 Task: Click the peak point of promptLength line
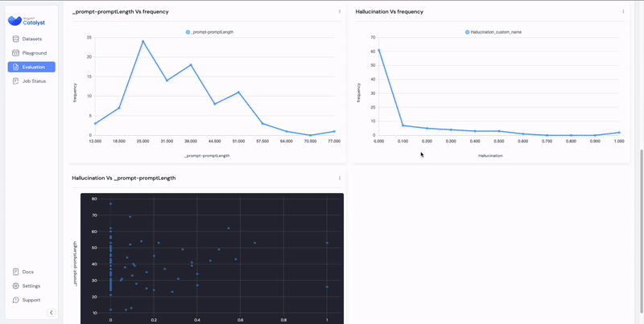click(143, 41)
